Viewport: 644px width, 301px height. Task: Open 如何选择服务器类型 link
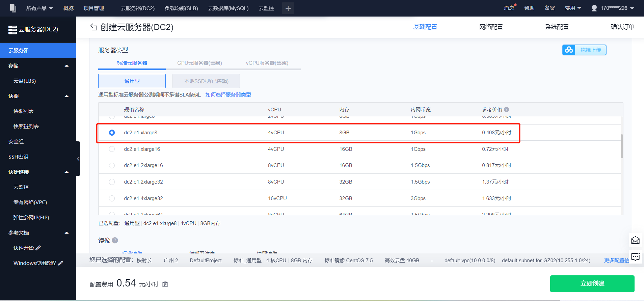click(228, 95)
